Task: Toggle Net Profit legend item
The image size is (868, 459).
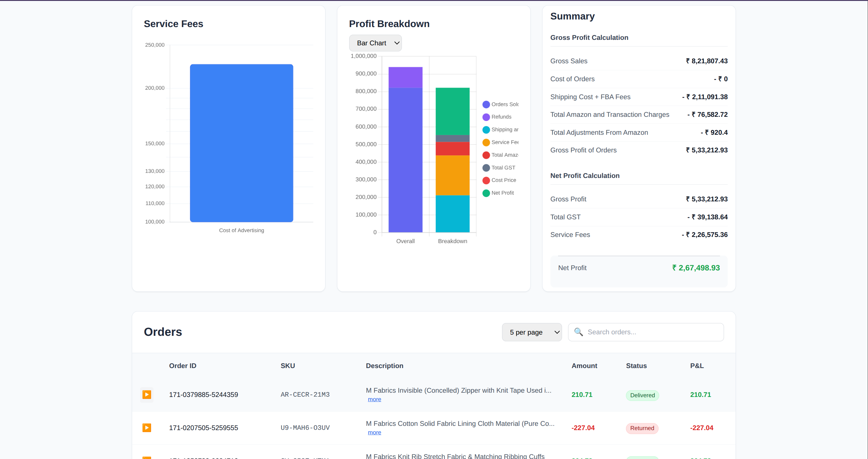Action: click(498, 193)
